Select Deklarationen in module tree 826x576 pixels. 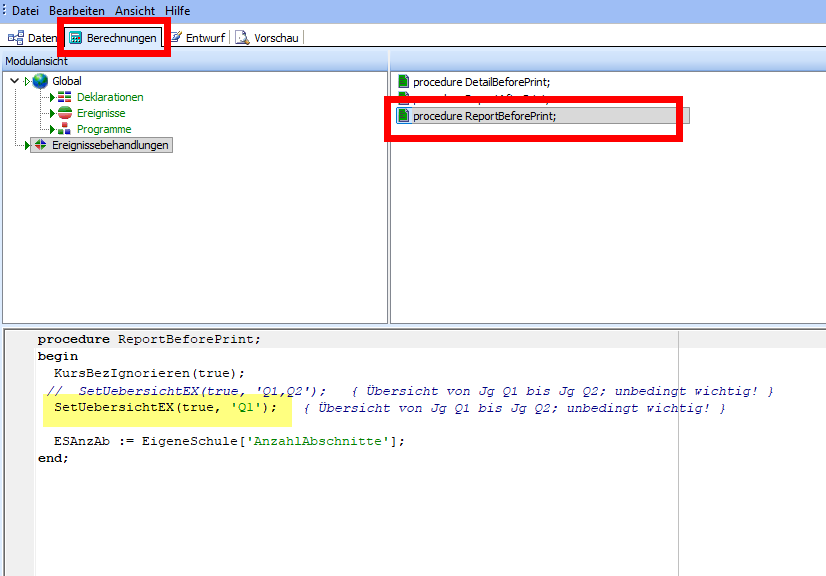point(110,97)
